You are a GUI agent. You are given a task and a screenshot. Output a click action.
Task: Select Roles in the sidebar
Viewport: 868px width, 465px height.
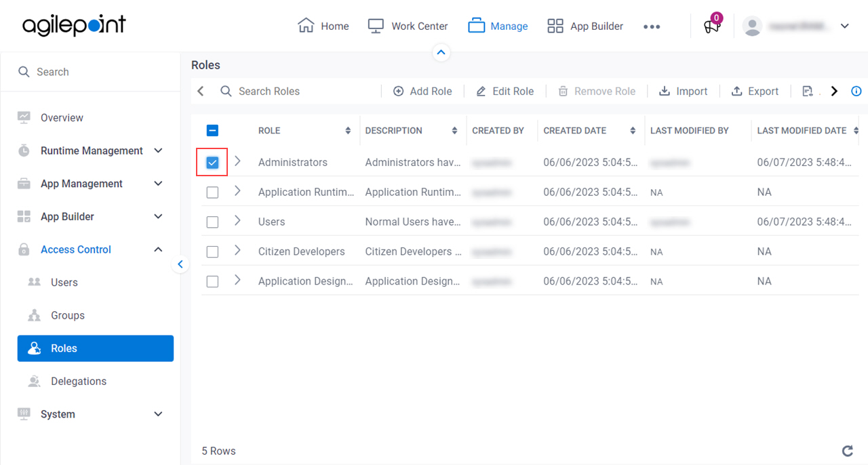coord(96,348)
